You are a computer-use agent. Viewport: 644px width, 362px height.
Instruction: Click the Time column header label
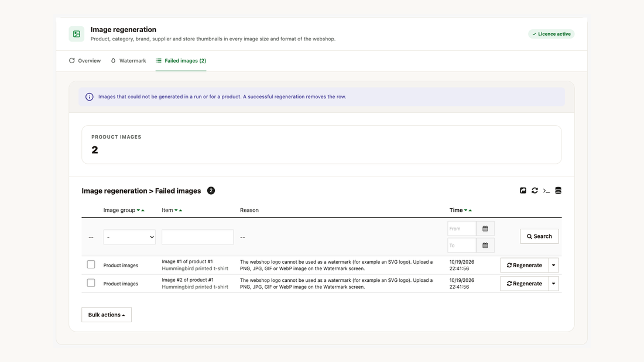tap(456, 210)
